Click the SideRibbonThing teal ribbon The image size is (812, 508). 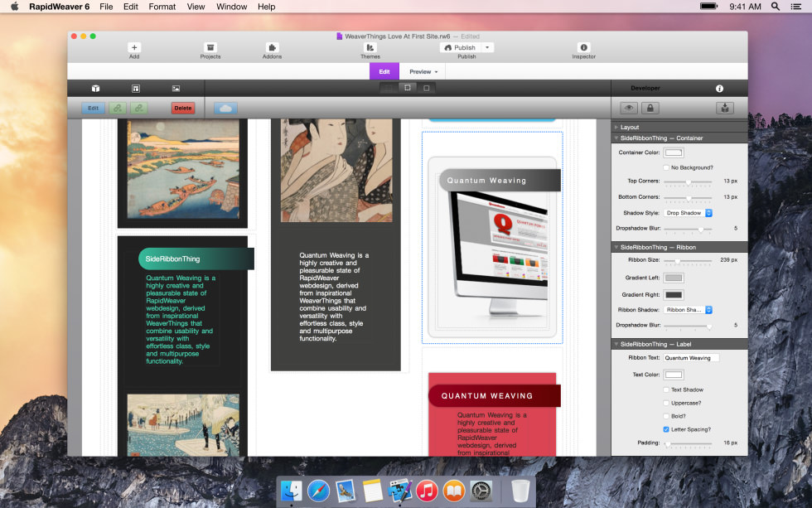[x=196, y=259]
